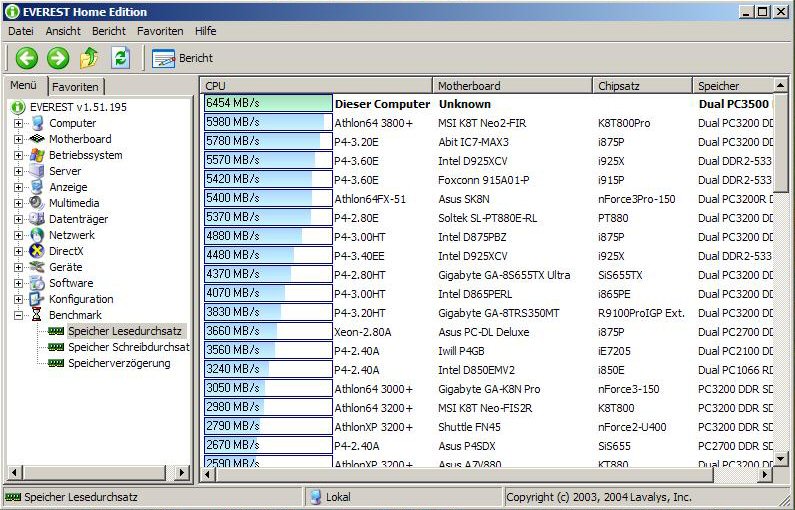Click the Refresh toolbar icon
Screen dimensions: 795x510
coord(120,58)
